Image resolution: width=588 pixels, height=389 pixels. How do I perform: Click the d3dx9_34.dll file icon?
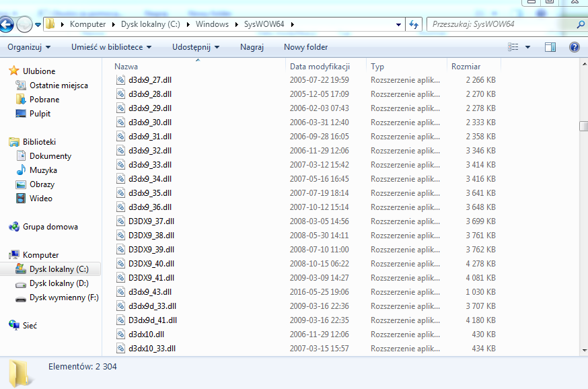[x=120, y=179]
